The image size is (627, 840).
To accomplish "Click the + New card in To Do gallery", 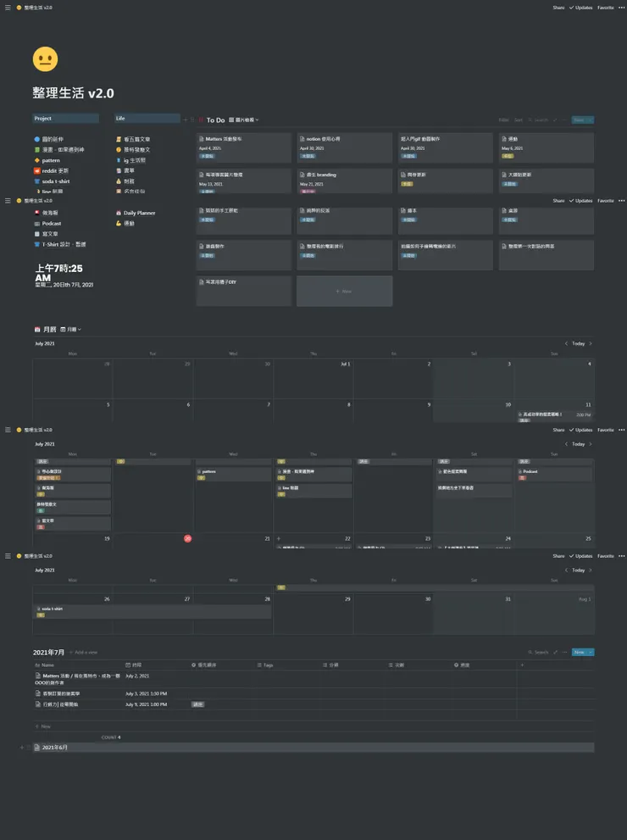I will point(344,291).
